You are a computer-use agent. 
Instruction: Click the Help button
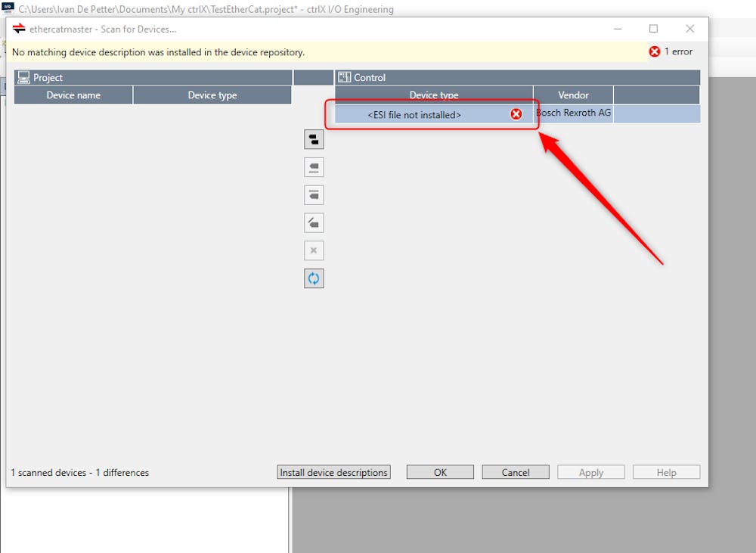(x=666, y=472)
